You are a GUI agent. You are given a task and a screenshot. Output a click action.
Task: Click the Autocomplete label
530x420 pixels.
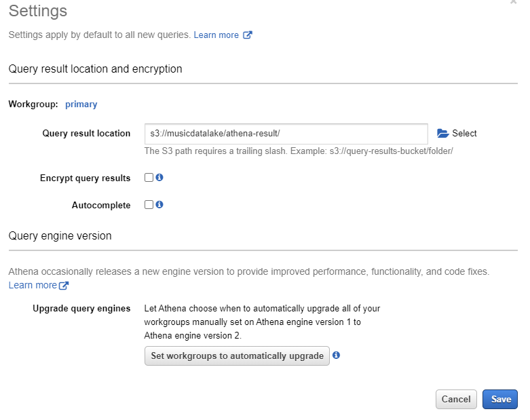[x=101, y=205]
